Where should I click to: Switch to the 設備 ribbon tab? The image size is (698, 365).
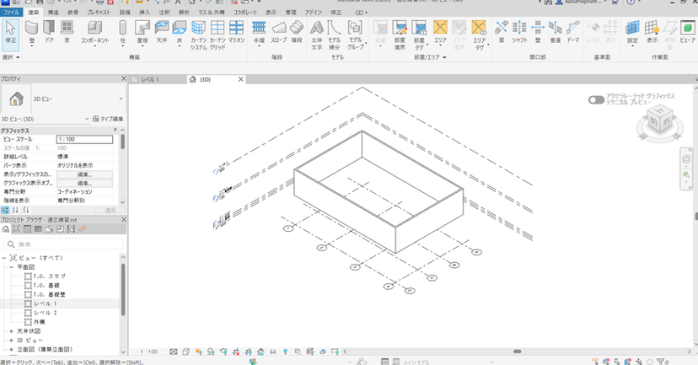pyautogui.click(x=125, y=12)
